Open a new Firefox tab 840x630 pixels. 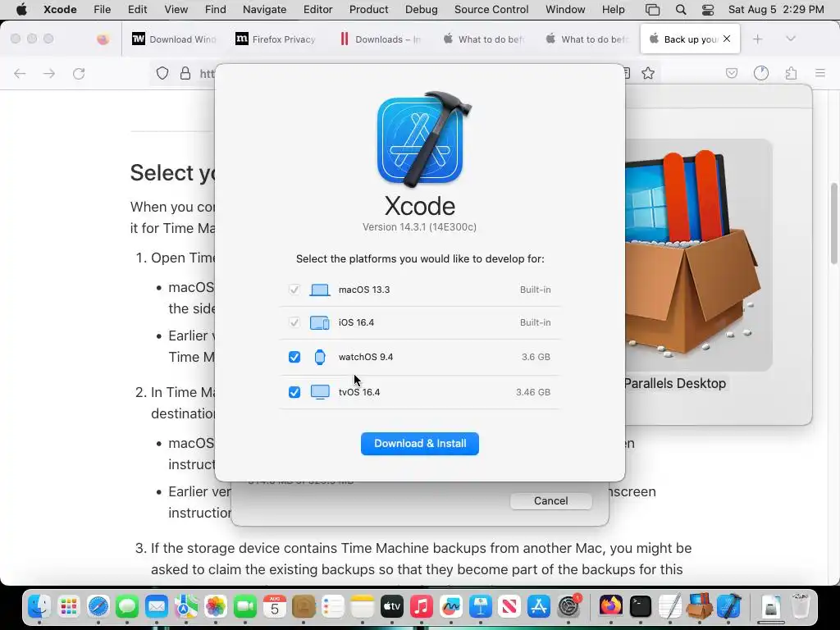click(x=757, y=39)
